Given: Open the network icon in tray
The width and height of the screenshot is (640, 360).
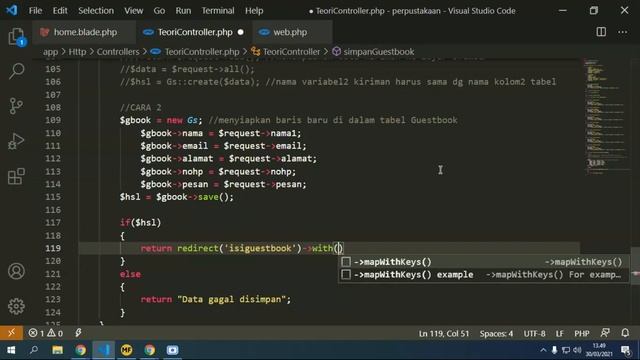Looking at the screenshot, I should pos(566,350).
